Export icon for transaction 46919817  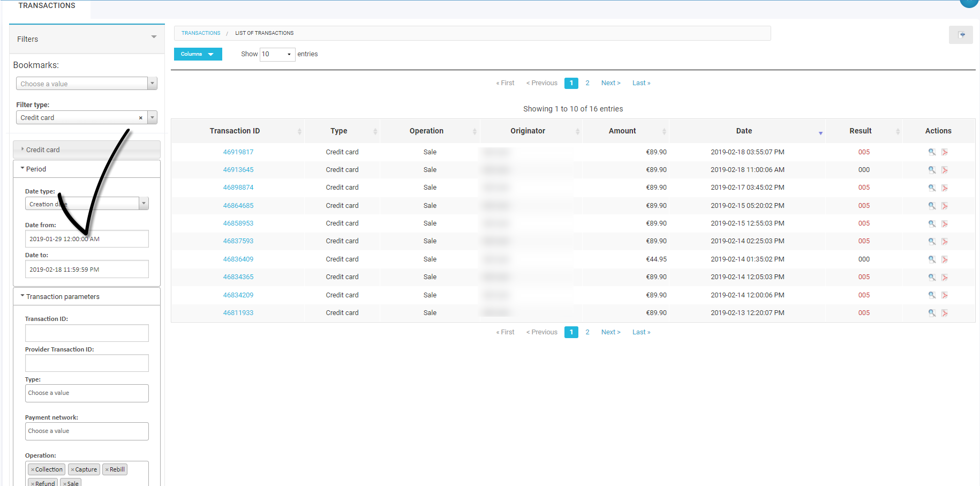coord(945,152)
